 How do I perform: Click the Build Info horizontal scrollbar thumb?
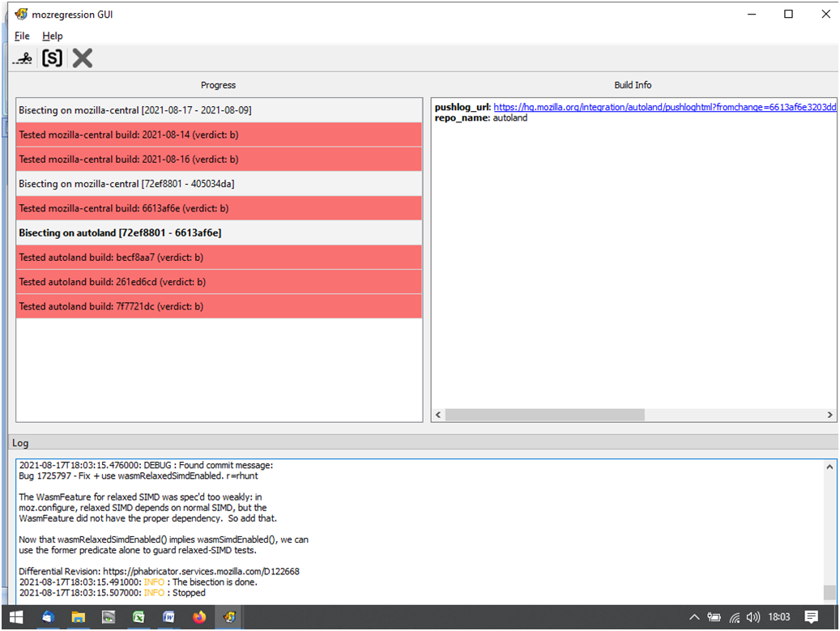tap(544, 415)
